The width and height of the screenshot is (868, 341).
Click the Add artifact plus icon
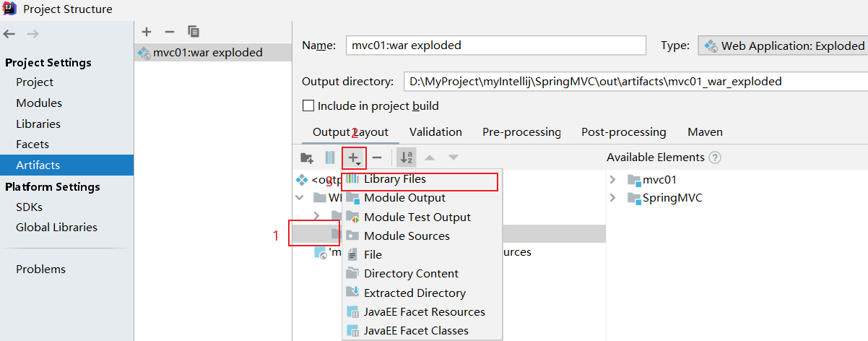point(147,32)
